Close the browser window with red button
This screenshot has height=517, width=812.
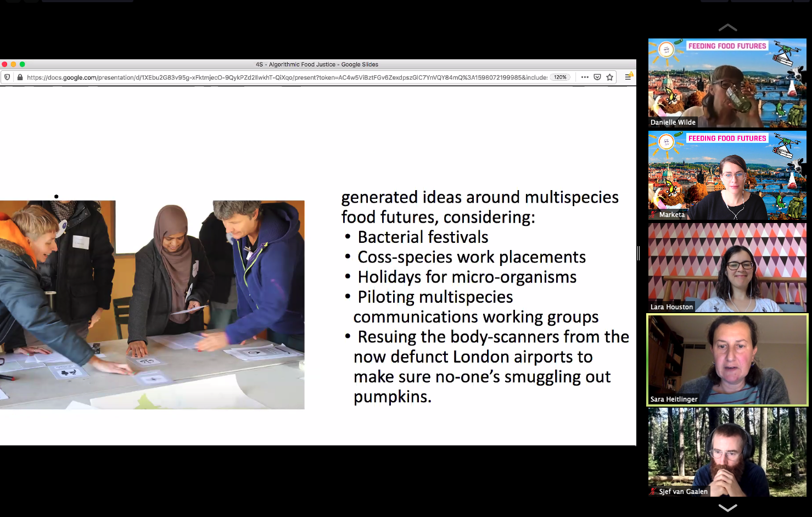pyautogui.click(x=4, y=64)
